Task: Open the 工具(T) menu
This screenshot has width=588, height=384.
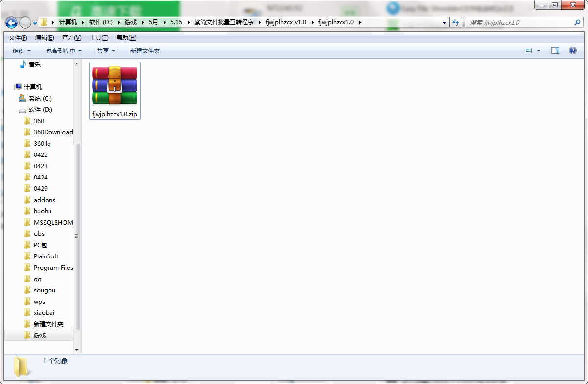Action: (99, 38)
